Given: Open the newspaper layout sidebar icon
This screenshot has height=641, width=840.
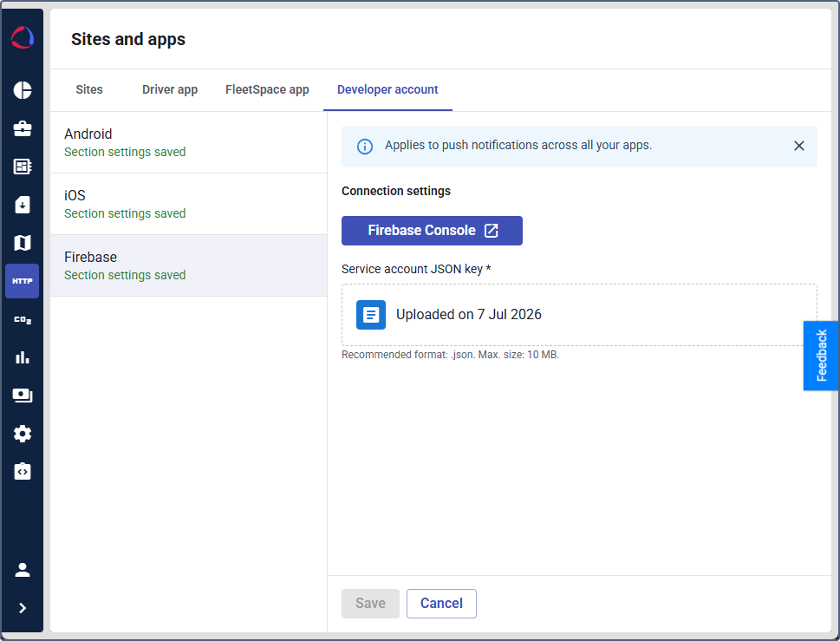Looking at the screenshot, I should point(23,167).
